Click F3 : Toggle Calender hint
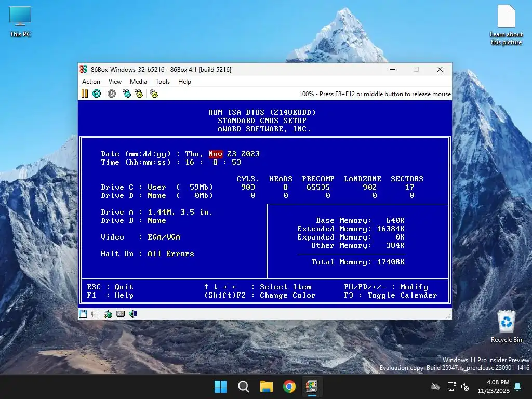Viewport: 532px width, 399px height. pos(391,295)
